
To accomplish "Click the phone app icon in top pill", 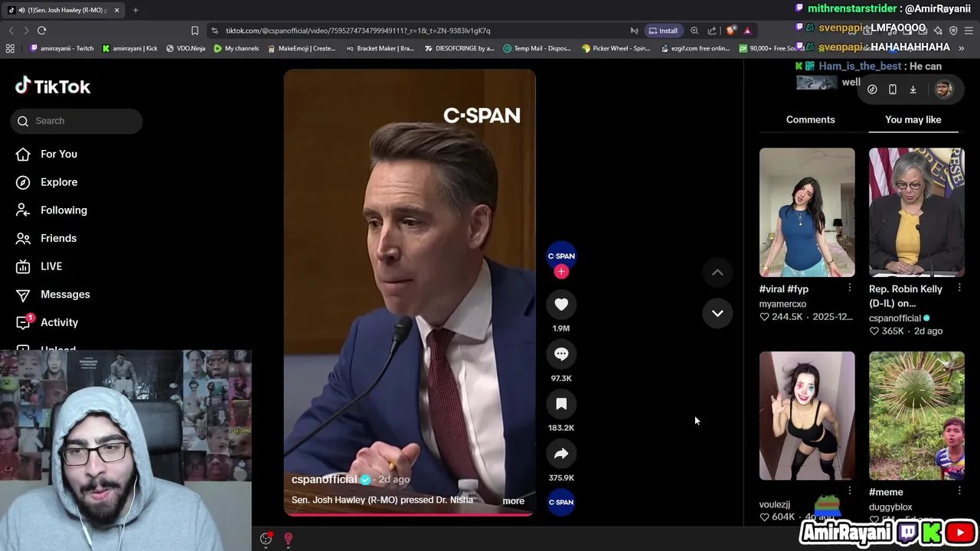I will pos(893,90).
